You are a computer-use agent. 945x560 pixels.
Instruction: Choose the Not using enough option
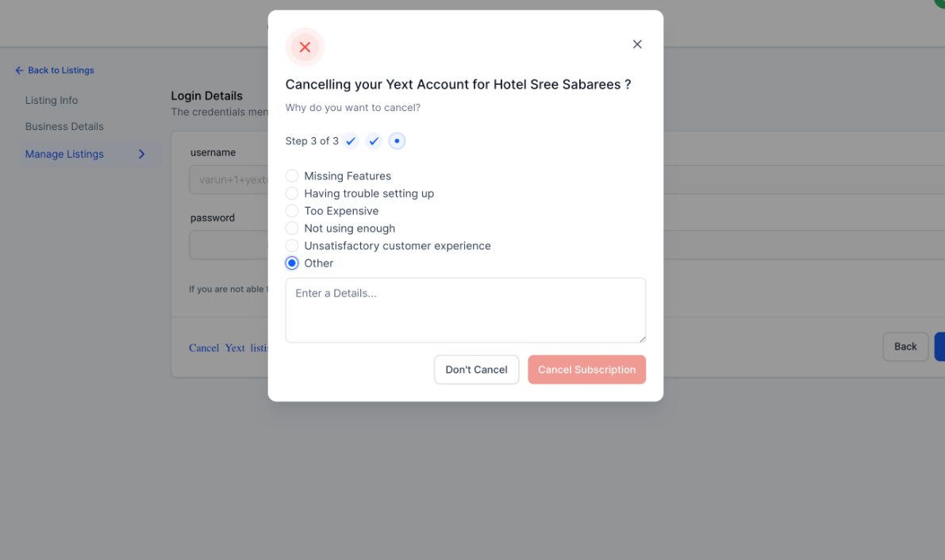292,228
